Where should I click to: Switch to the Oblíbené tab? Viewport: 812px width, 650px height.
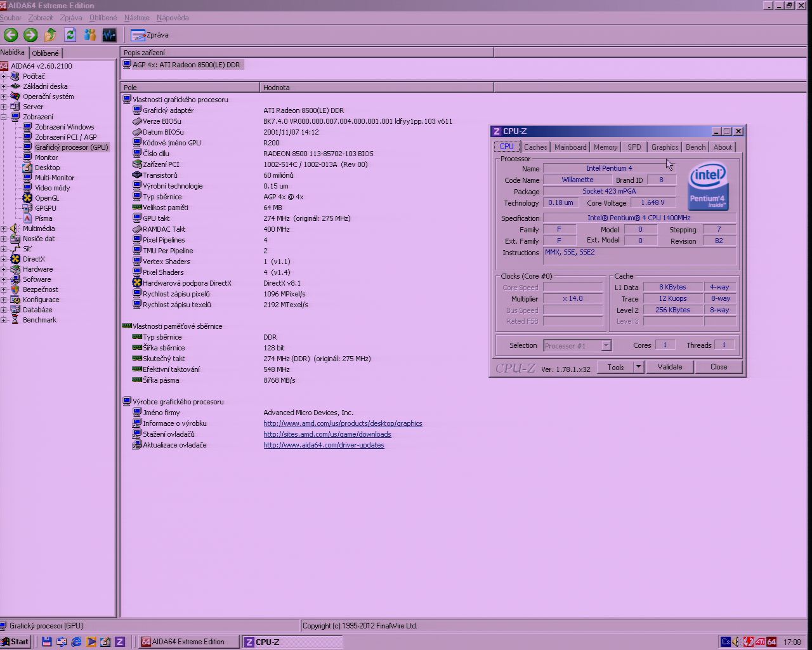46,53
